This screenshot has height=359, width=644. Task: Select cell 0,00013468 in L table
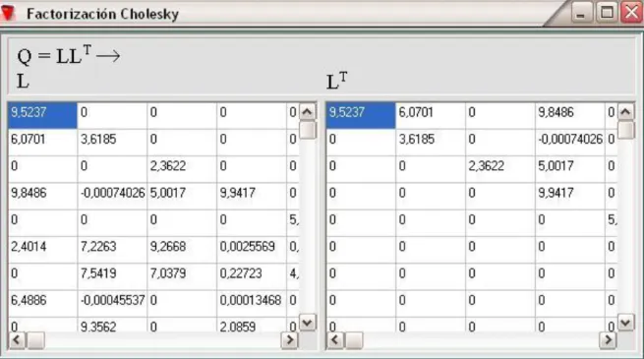click(252, 303)
